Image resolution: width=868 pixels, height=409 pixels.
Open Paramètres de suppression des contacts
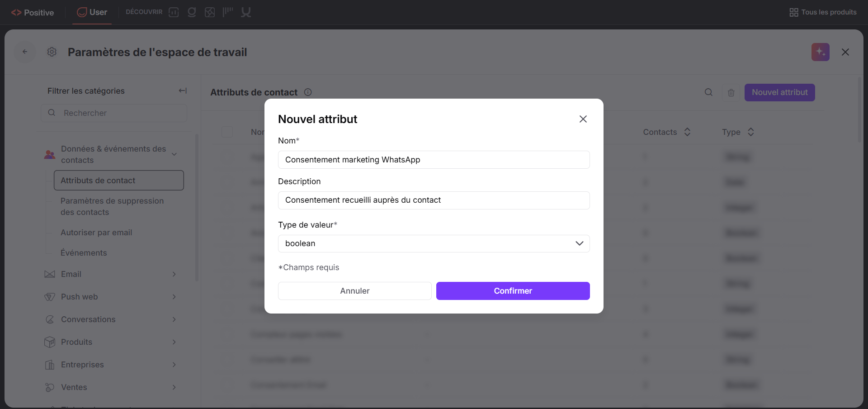[112, 206]
